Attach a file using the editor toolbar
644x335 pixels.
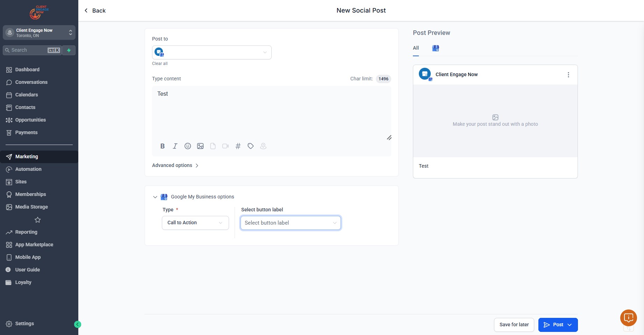pos(213,146)
